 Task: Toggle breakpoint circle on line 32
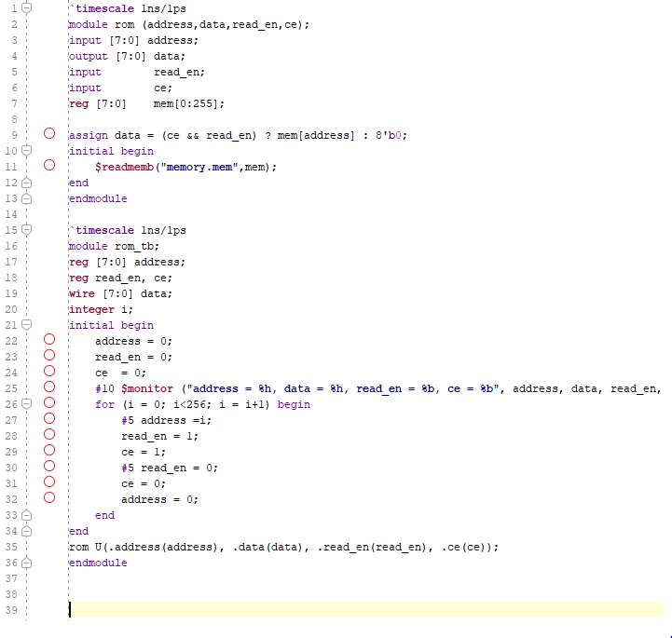49,498
